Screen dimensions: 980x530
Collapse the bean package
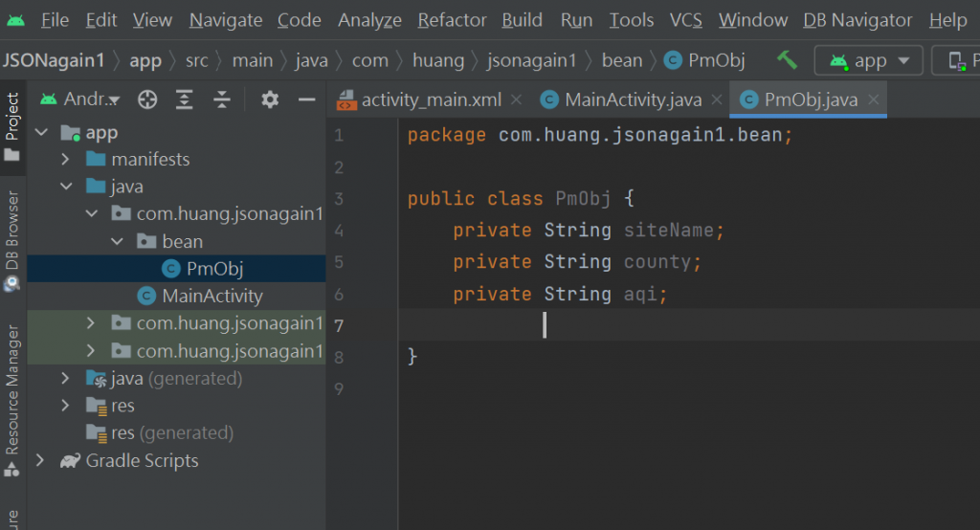point(118,241)
